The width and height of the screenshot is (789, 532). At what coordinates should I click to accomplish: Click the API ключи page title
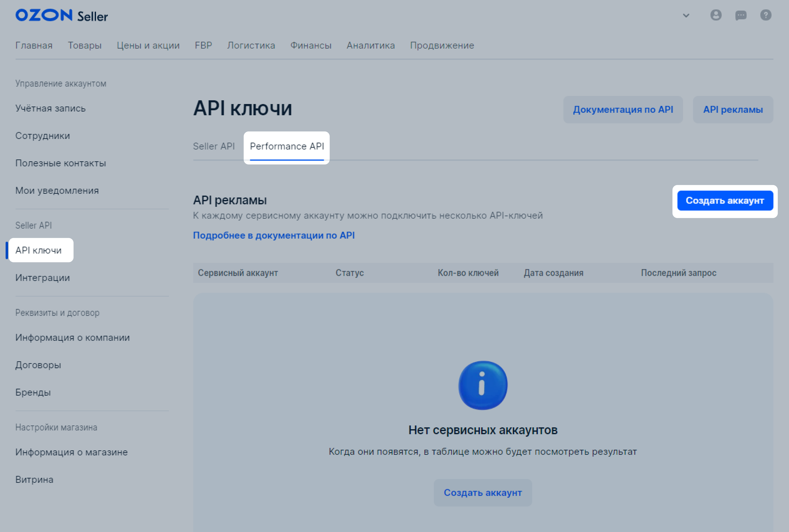(242, 109)
